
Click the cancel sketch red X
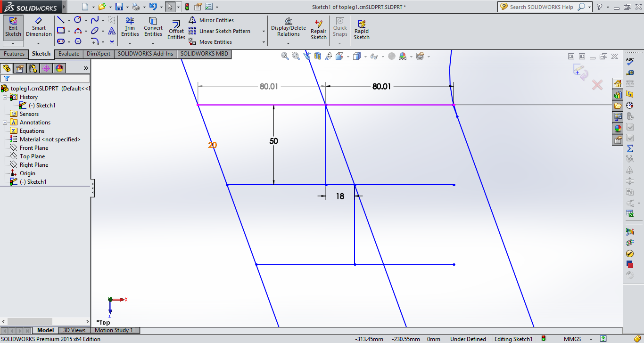[x=597, y=85]
